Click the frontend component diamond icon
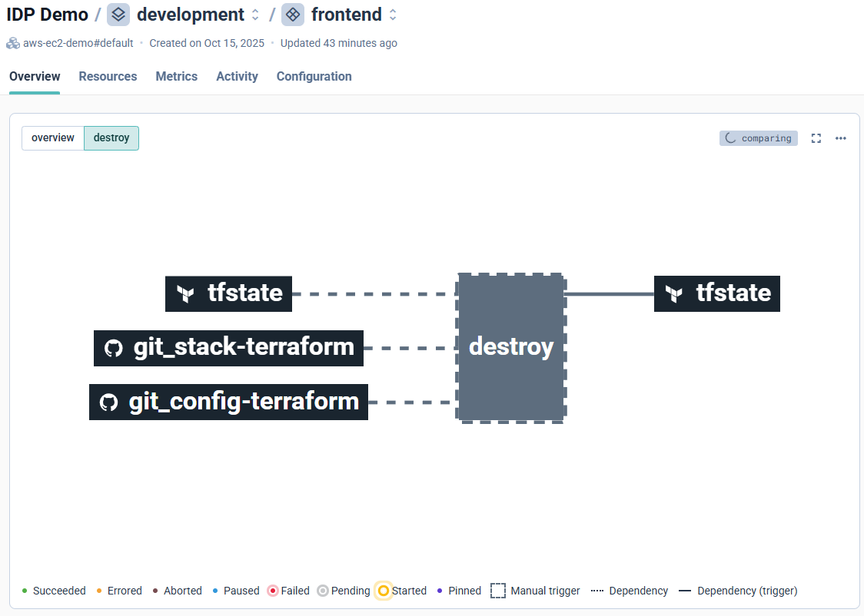 pos(293,15)
